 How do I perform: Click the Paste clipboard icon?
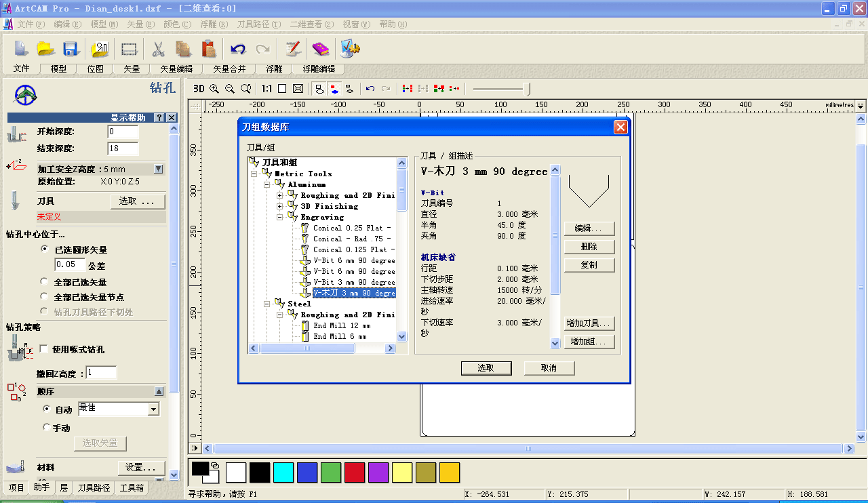209,49
